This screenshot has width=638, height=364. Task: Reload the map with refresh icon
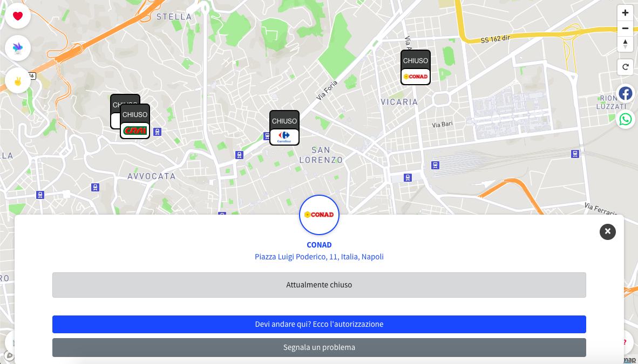(x=625, y=67)
